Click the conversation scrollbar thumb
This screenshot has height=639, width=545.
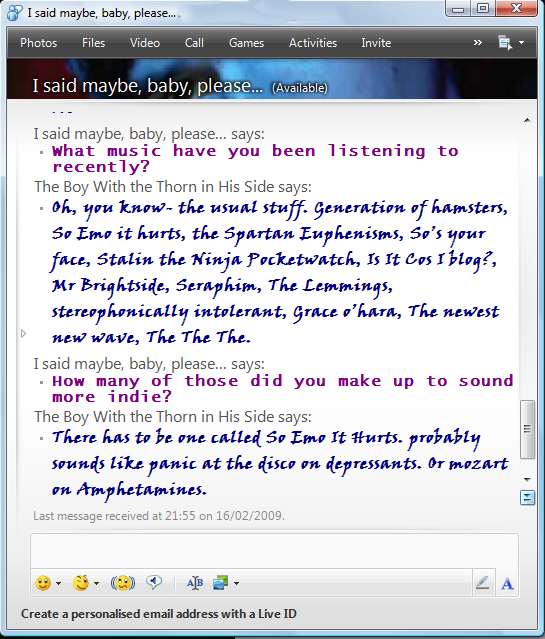coord(527,429)
